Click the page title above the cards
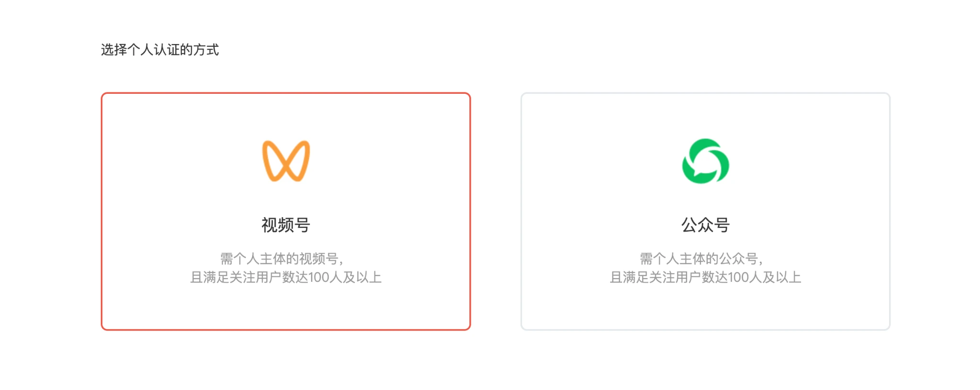980x390 pixels. click(x=160, y=50)
